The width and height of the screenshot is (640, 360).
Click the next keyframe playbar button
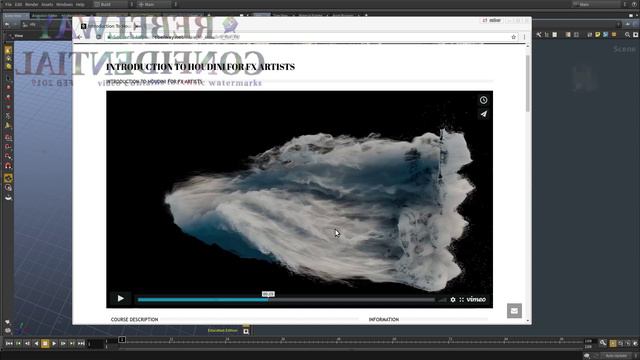[72, 344]
